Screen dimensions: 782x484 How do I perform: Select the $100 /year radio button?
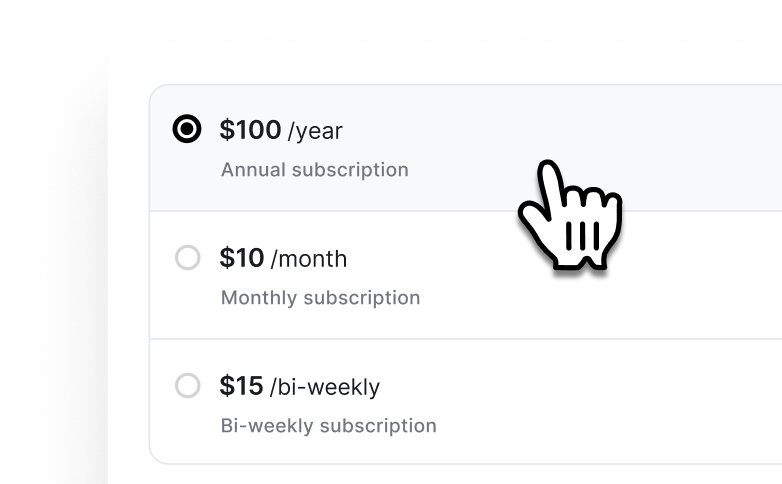pos(187,130)
